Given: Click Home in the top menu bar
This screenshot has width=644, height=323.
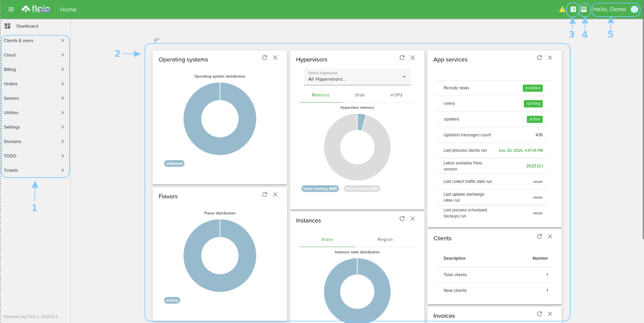Looking at the screenshot, I should [x=68, y=9].
